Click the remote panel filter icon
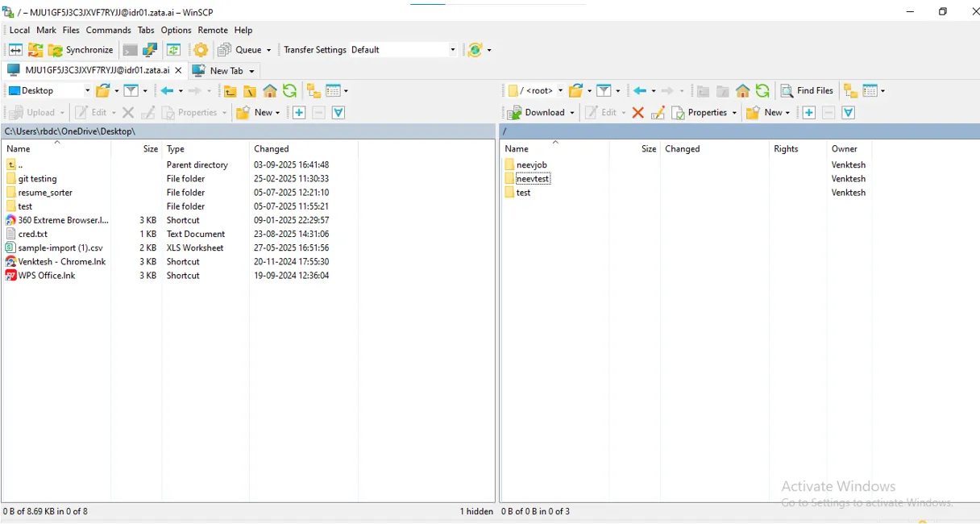This screenshot has height=524, width=980. pos(604,91)
